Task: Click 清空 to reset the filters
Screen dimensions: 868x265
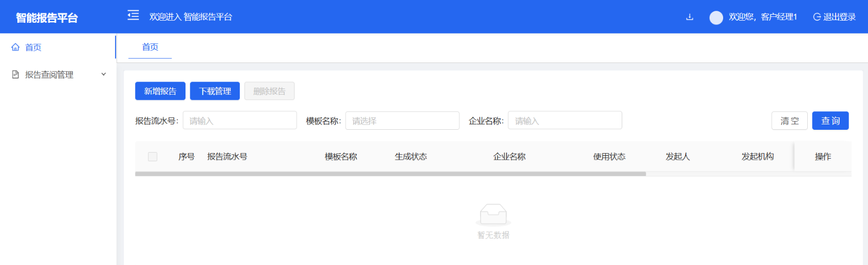Action: pos(789,121)
